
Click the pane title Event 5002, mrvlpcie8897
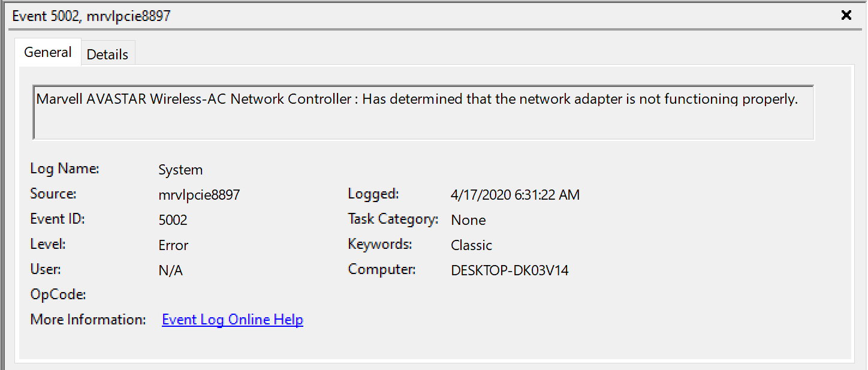tap(91, 16)
